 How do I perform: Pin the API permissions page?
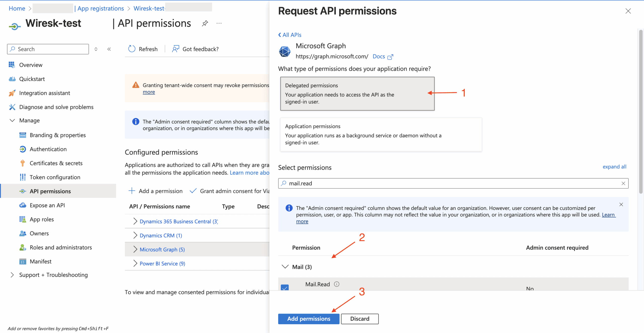(205, 23)
